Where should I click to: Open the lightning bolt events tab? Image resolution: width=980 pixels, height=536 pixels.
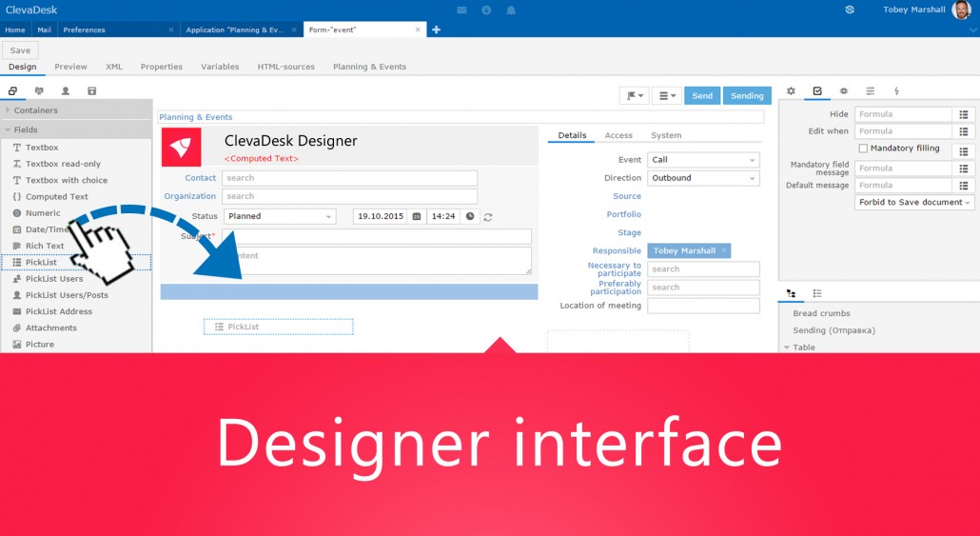[x=896, y=90]
